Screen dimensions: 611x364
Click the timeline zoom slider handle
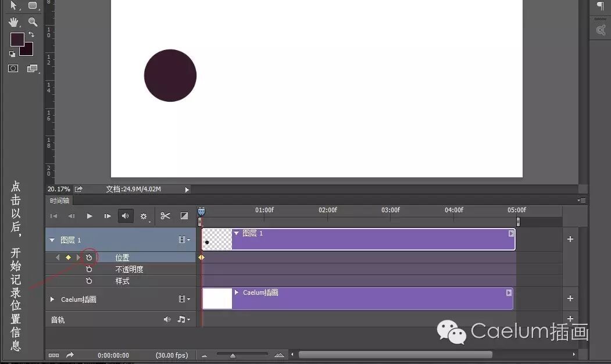(x=233, y=355)
